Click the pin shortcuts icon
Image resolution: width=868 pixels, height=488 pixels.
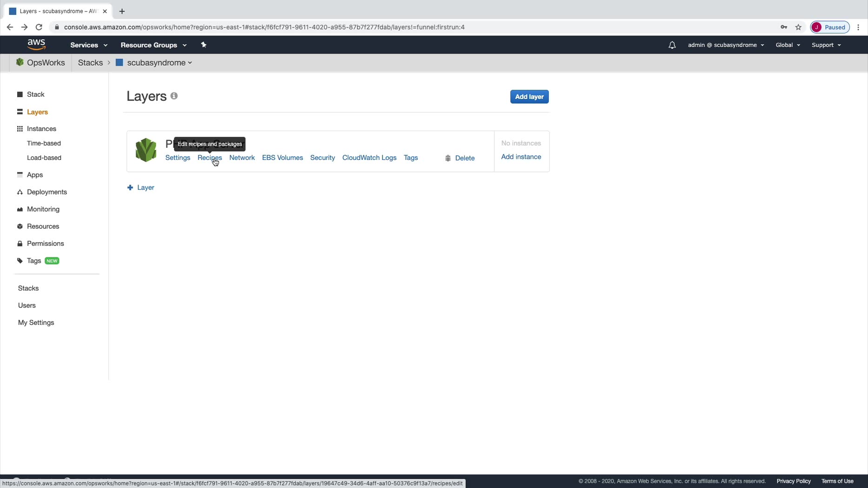(x=203, y=45)
